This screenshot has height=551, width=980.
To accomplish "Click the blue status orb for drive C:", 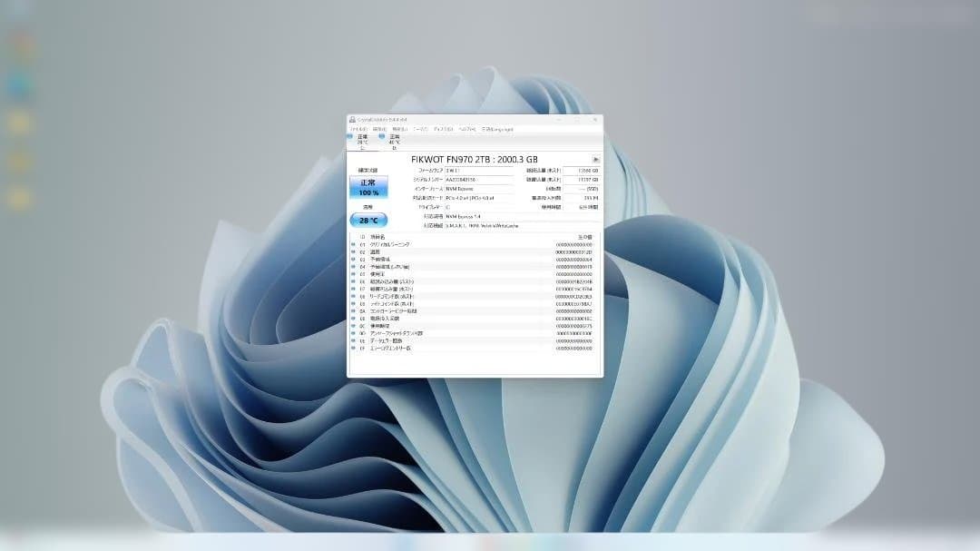I will click(350, 137).
